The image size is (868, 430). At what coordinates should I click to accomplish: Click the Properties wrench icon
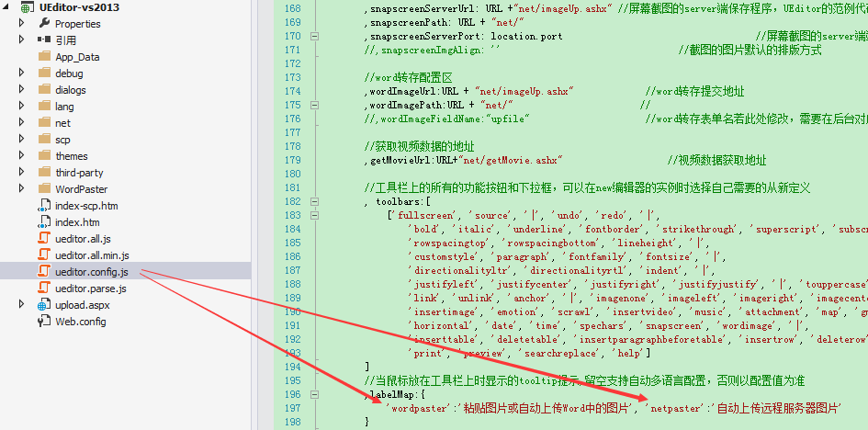click(44, 23)
